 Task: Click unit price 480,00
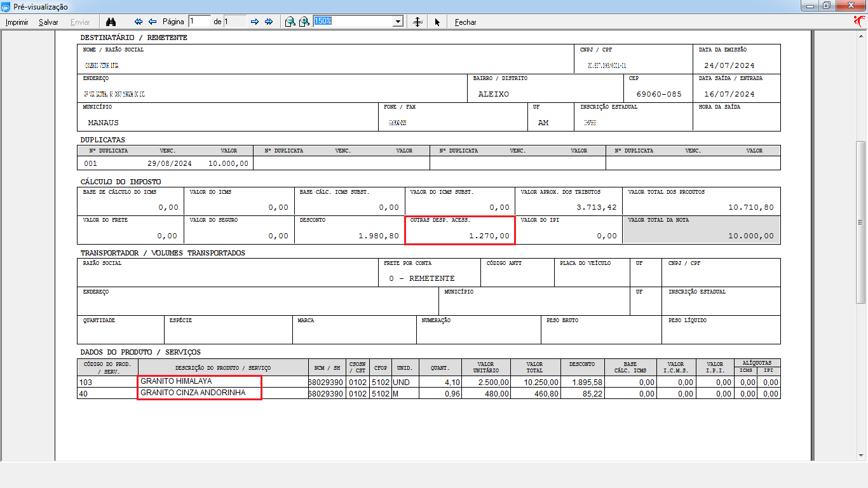tap(498, 394)
